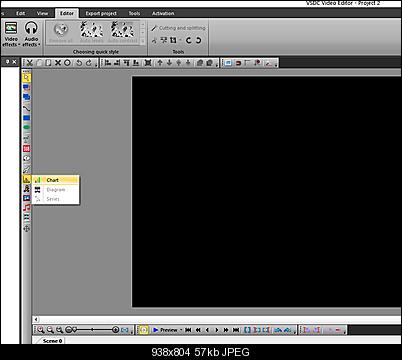Open the View tab
Image resolution: width=402 pixels, height=360 pixels.
[42, 13]
